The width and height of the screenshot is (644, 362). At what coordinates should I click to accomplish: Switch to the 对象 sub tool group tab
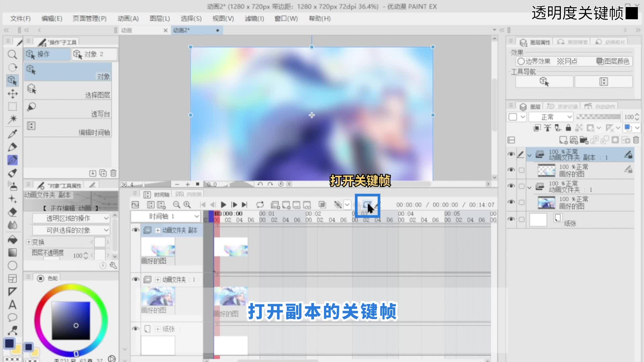pos(94,54)
